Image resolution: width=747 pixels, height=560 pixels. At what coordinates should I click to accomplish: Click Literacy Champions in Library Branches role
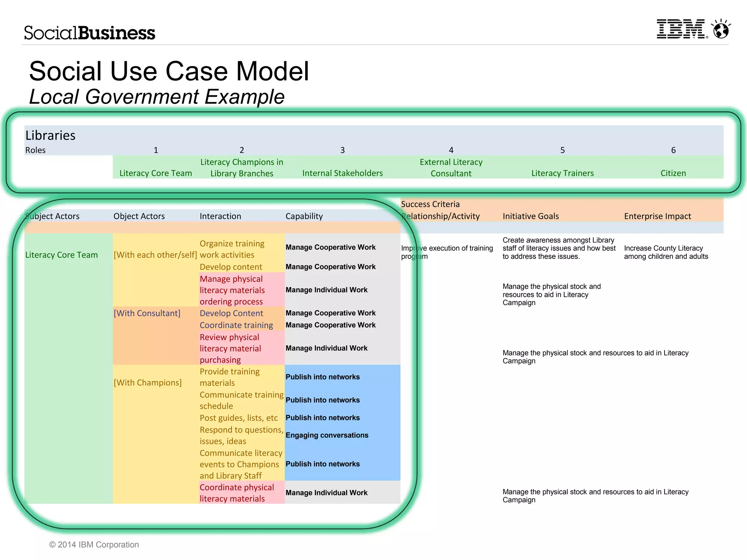tap(242, 168)
